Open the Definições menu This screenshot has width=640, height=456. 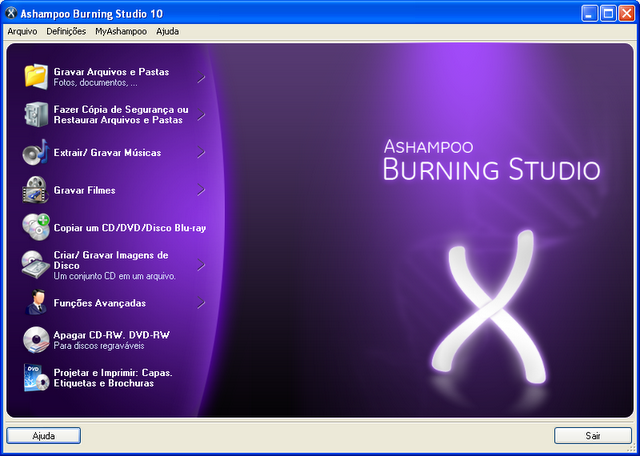click(66, 31)
